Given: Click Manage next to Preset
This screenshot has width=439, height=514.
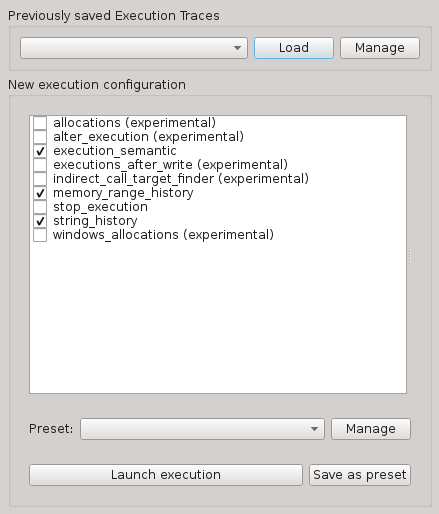Looking at the screenshot, I should (371, 429).
